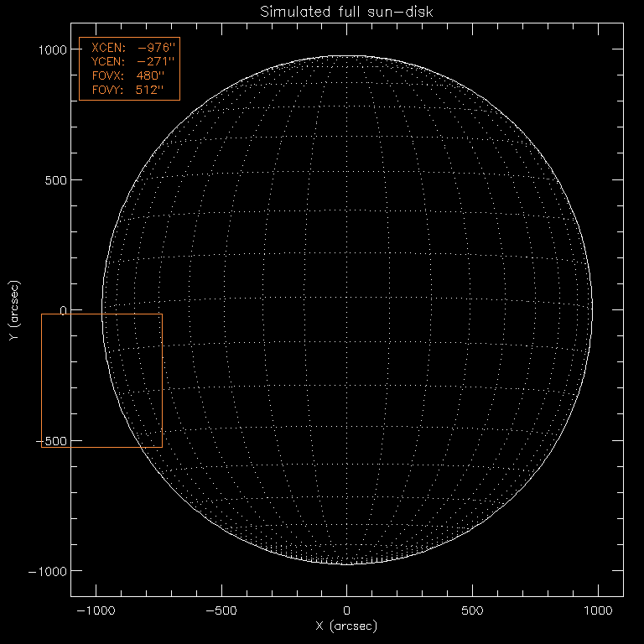
Task: Click the center of the field-of-view rectangle
Action: 101,380
